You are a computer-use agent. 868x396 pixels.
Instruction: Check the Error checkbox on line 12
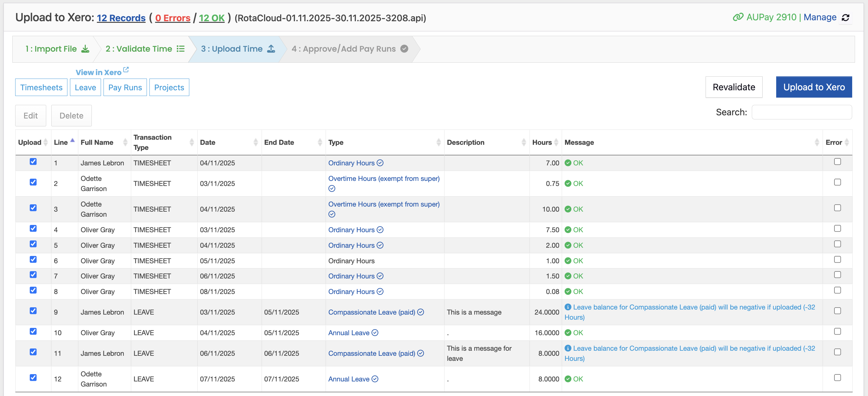(837, 378)
